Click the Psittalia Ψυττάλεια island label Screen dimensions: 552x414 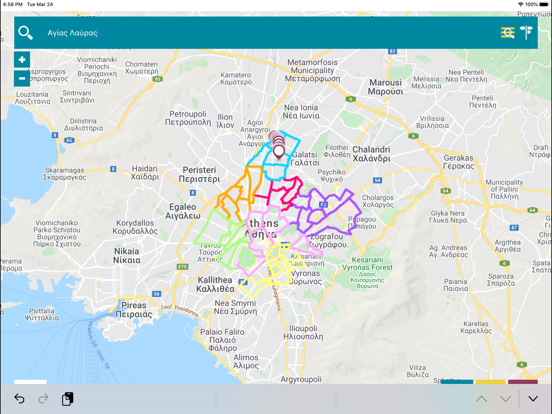pos(42,314)
